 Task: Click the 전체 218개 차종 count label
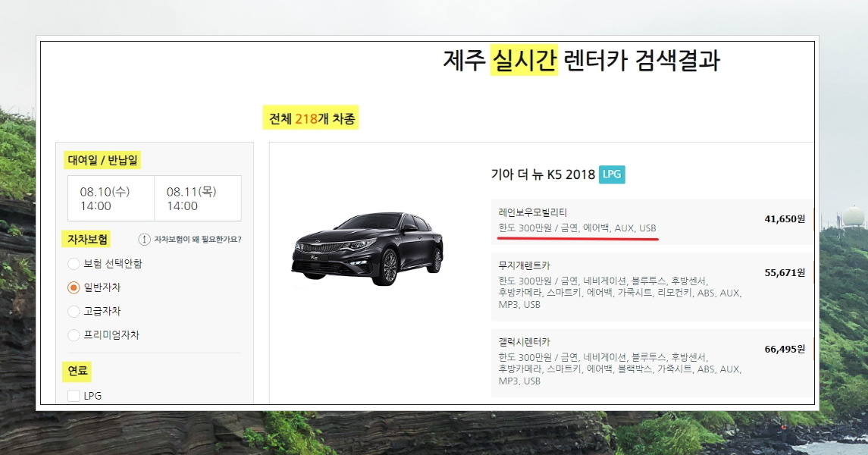point(311,118)
